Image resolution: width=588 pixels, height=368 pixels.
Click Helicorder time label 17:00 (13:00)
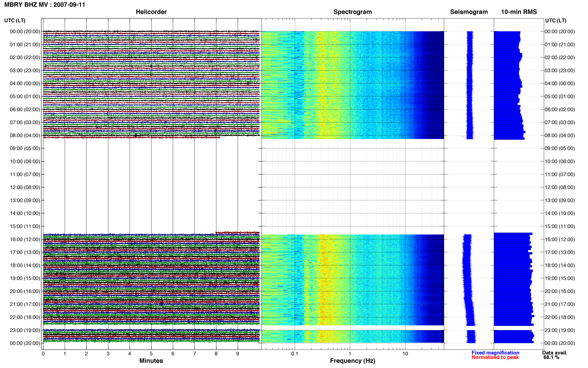(x=25, y=252)
